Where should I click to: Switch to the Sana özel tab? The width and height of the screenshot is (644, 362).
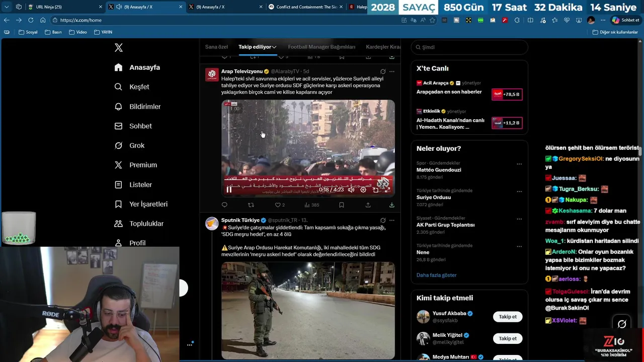pyautogui.click(x=216, y=47)
